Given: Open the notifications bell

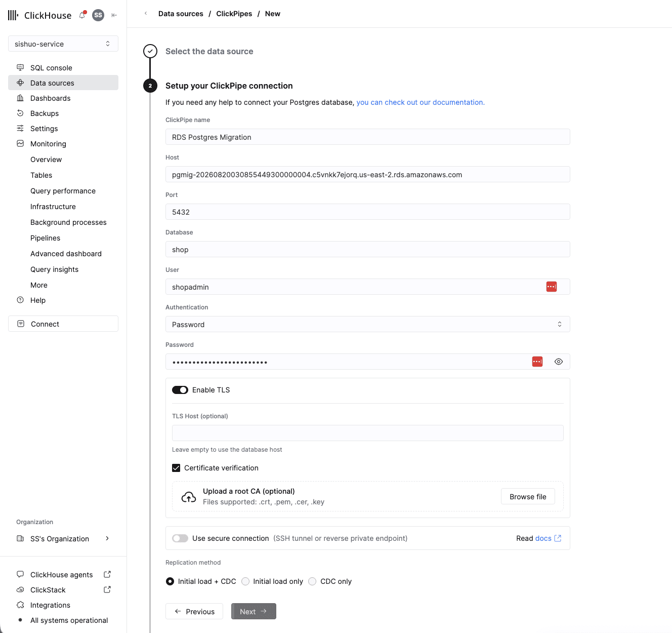Looking at the screenshot, I should click(x=82, y=15).
